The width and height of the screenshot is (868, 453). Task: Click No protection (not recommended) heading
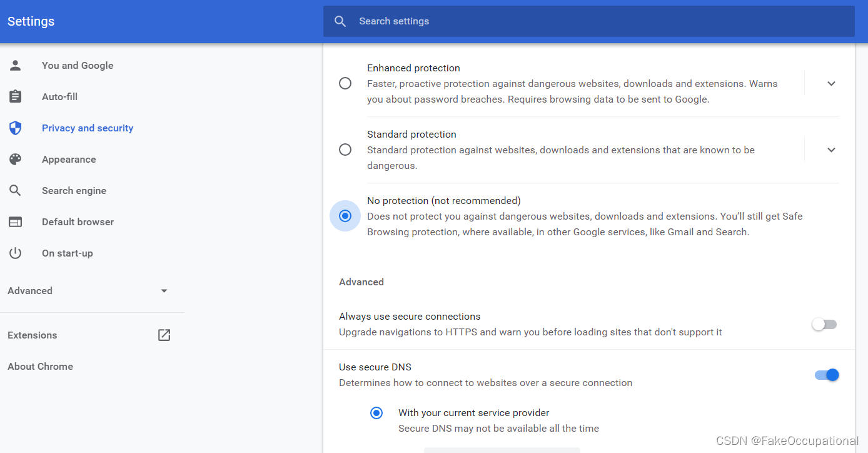pos(444,200)
